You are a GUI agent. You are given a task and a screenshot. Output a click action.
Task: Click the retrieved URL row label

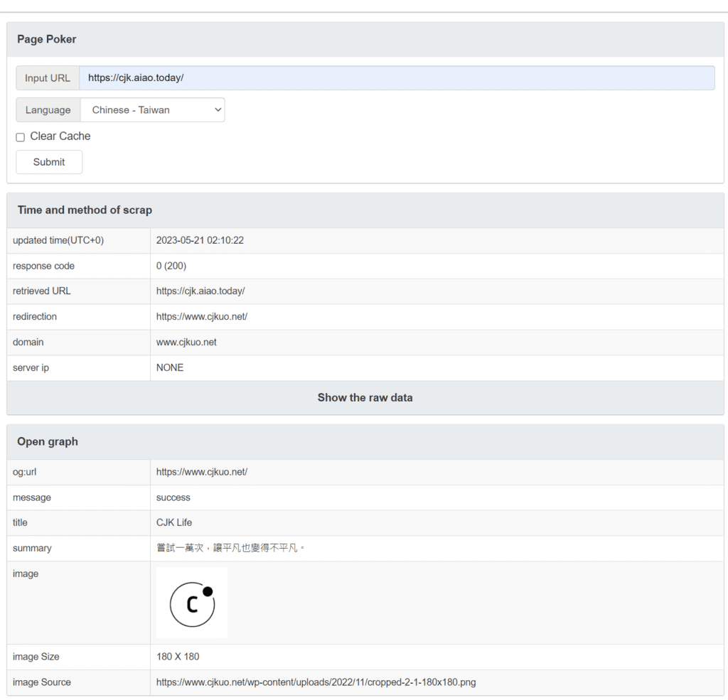[42, 291]
